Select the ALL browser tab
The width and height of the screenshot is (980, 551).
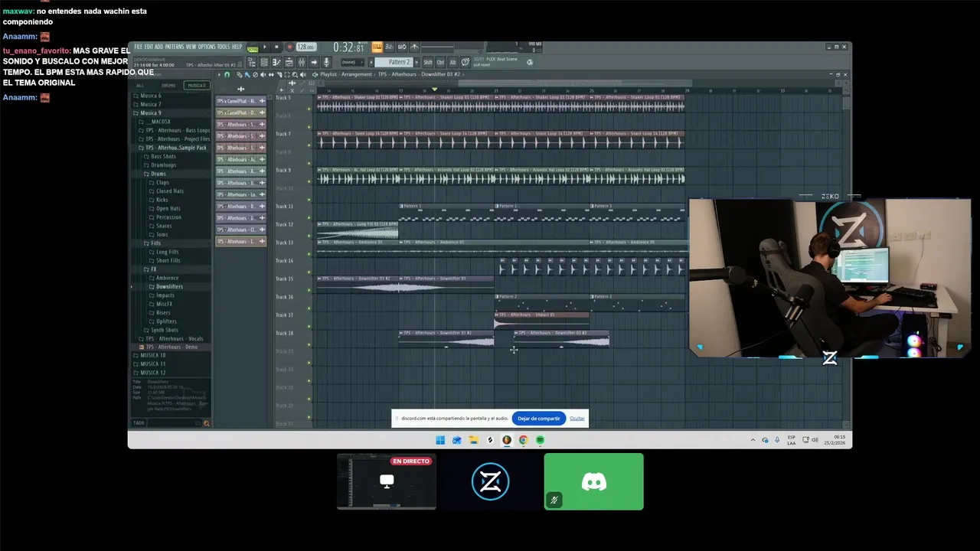click(x=140, y=86)
